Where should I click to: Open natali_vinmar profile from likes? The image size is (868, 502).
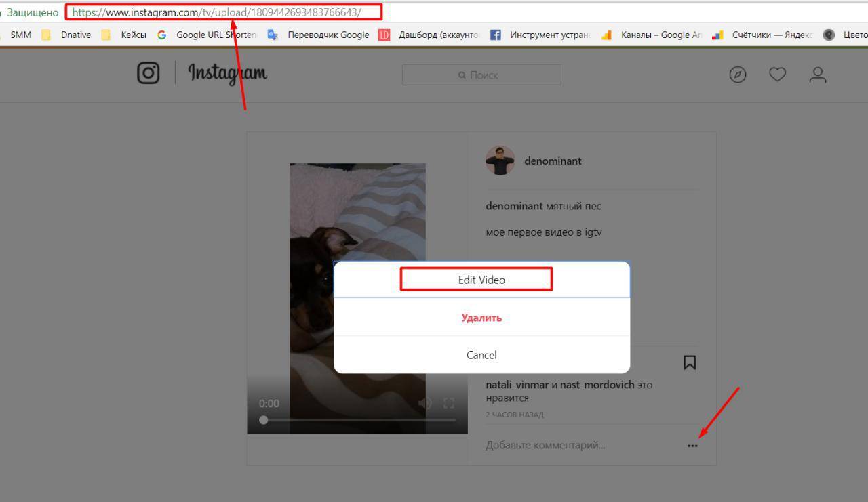517,385
